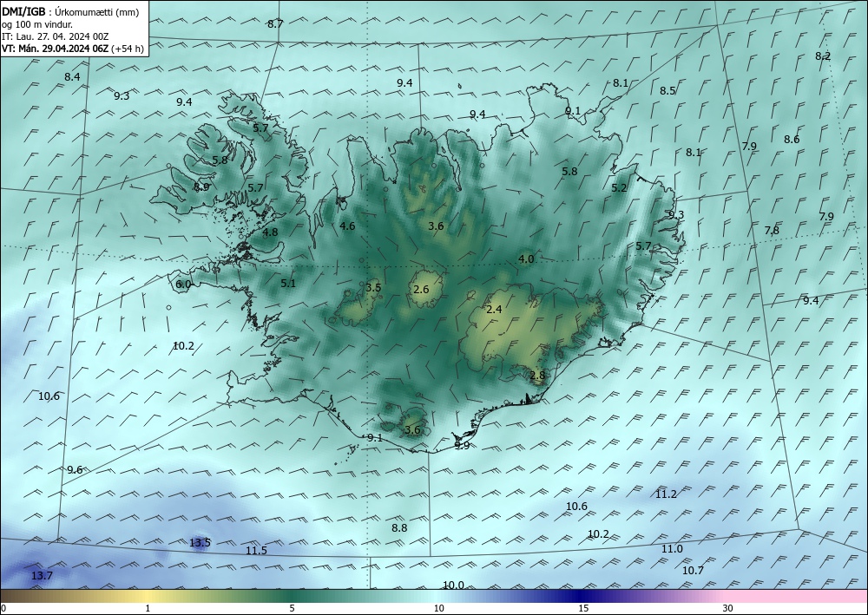This screenshot has width=868, height=615.
Task: Select the 11.2 value on the map
Action: tap(666, 494)
